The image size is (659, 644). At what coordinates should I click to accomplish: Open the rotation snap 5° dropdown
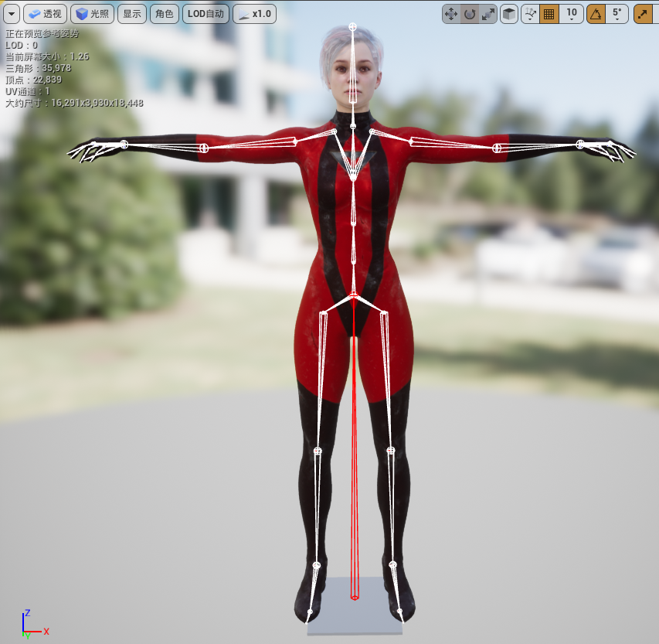coord(617,14)
